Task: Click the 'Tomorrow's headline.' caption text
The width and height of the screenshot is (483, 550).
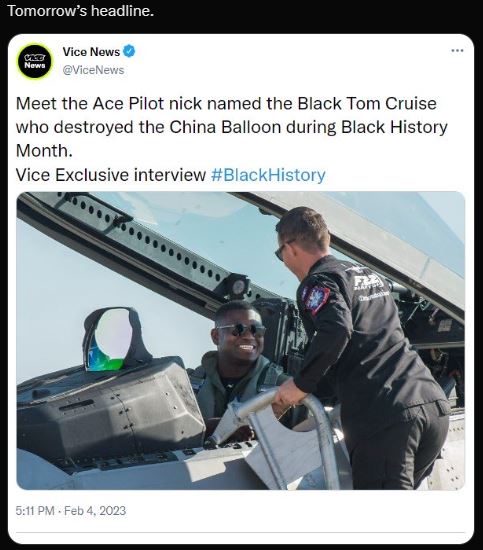Action: point(80,11)
